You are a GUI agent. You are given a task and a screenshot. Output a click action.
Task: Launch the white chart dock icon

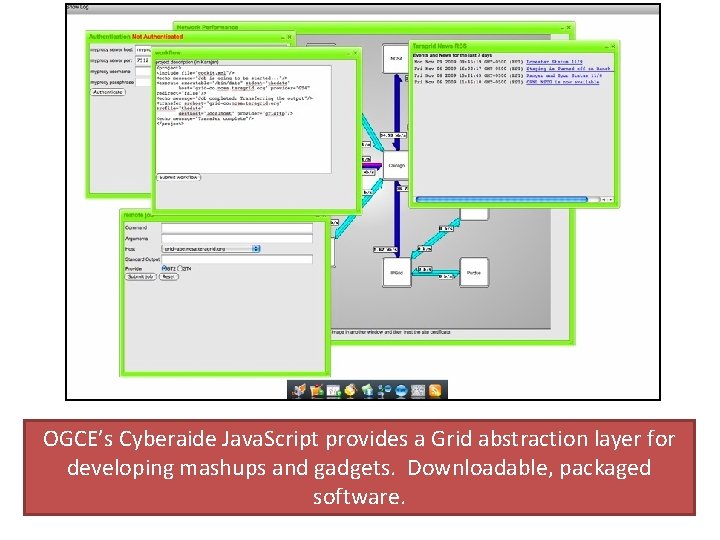tap(334, 391)
